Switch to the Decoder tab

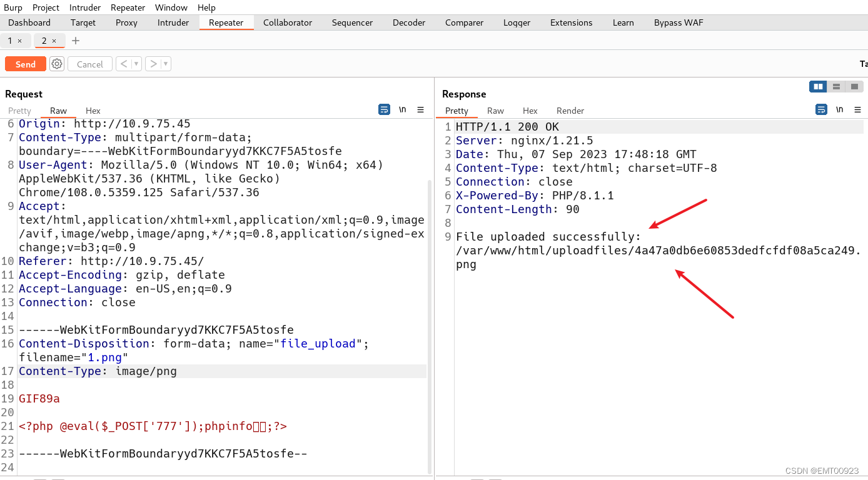click(x=409, y=22)
